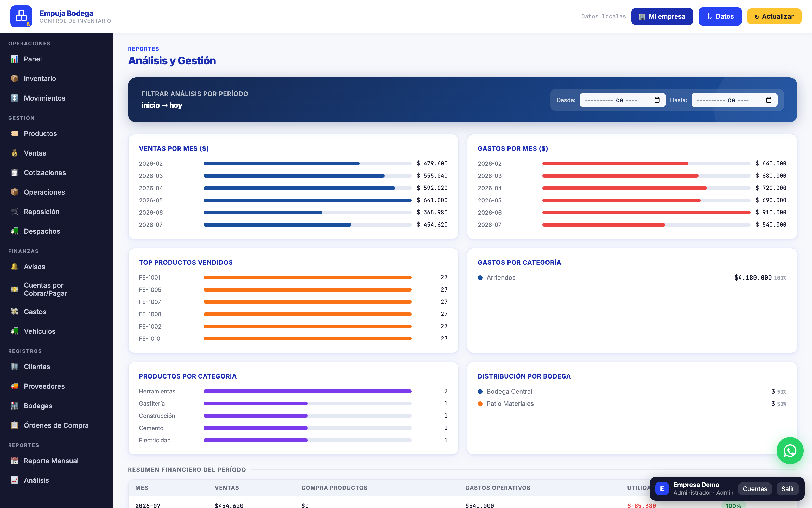Click the 2026-05 sales progress bar
The image size is (812, 508).
click(307, 200)
